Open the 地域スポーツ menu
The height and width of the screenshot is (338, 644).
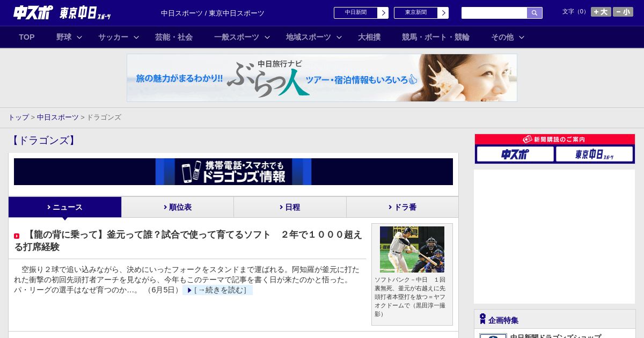point(309,37)
